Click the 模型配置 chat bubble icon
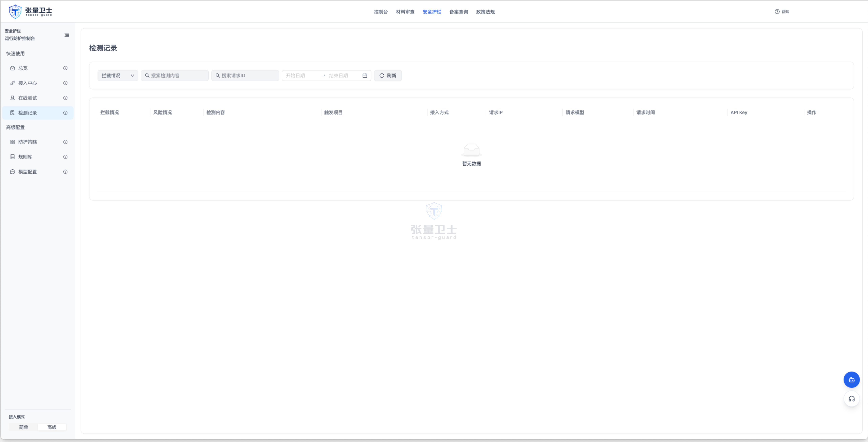The height and width of the screenshot is (442, 868). point(13,172)
